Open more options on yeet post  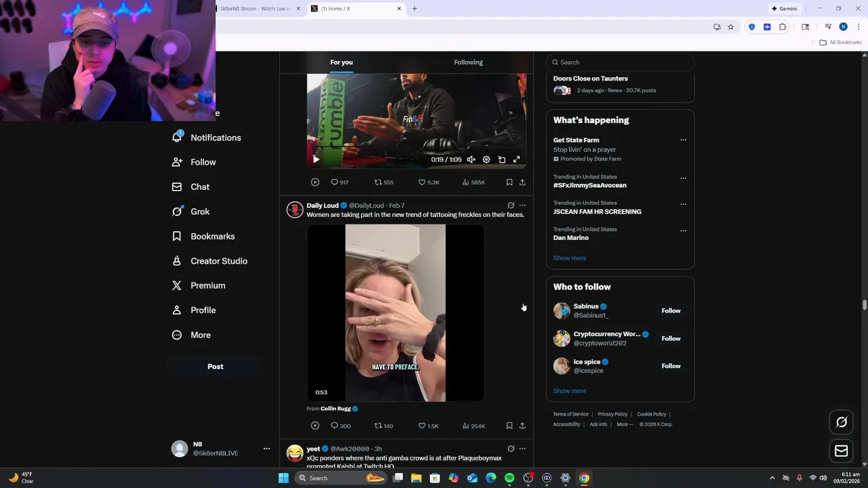point(522,449)
